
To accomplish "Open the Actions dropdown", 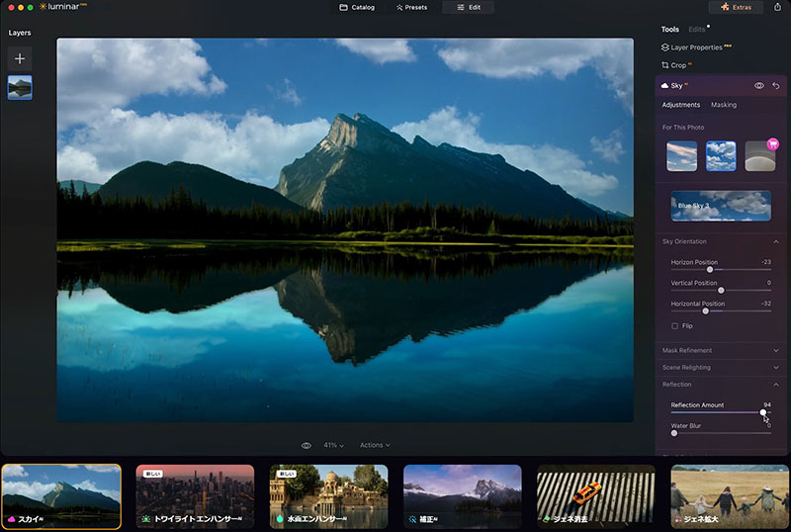I will (375, 445).
